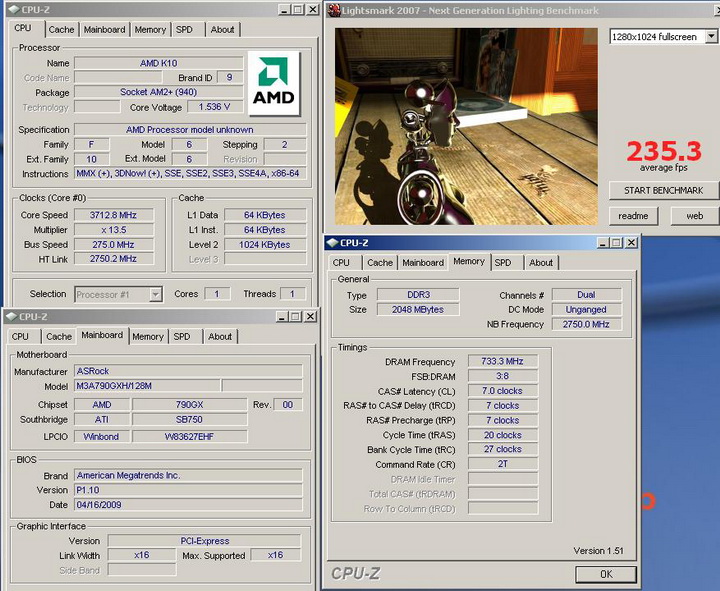Screen dimensions: 720x591
Task: Click the Name field reading AMD K10
Action: click(x=158, y=63)
